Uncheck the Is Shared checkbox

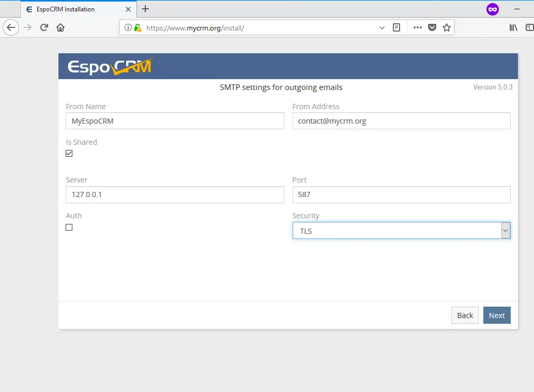click(x=69, y=153)
